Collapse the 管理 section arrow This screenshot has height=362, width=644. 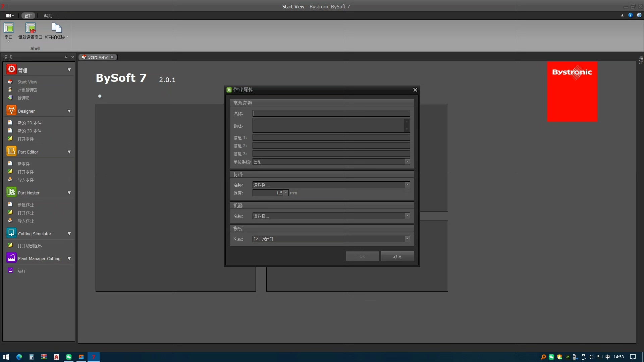(x=69, y=70)
